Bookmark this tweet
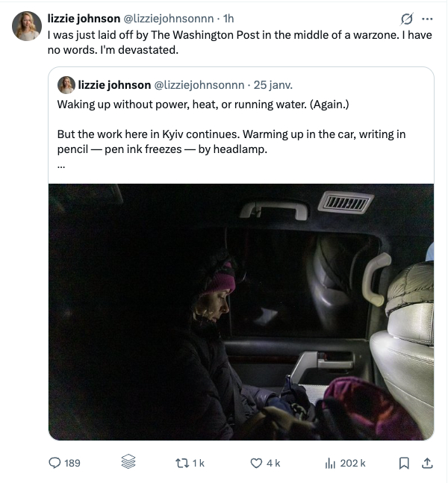The height and width of the screenshot is (483, 448). point(404,463)
